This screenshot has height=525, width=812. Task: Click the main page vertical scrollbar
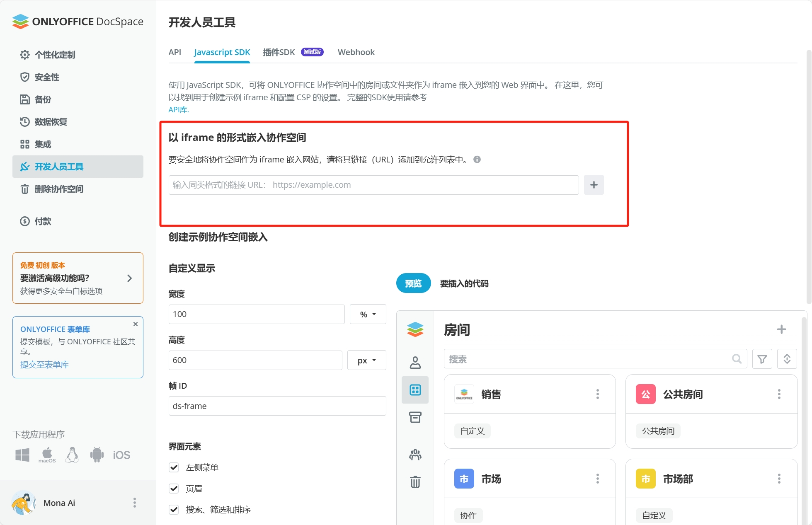coord(808,177)
